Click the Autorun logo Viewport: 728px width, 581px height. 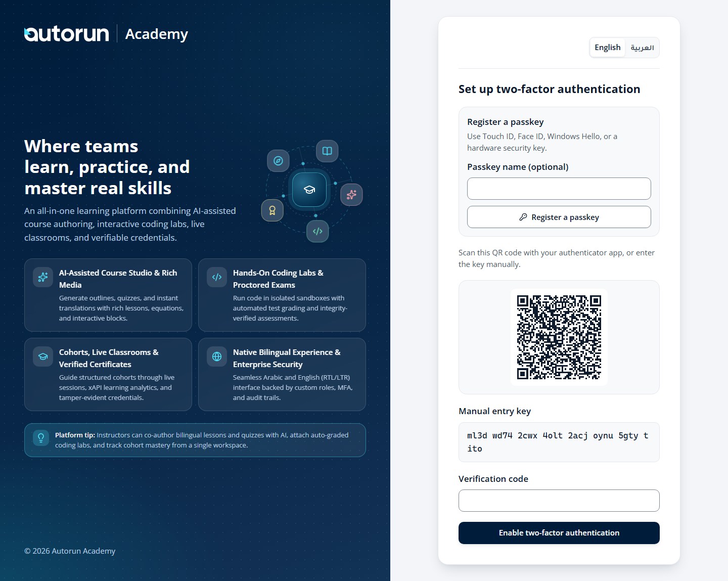coord(66,34)
